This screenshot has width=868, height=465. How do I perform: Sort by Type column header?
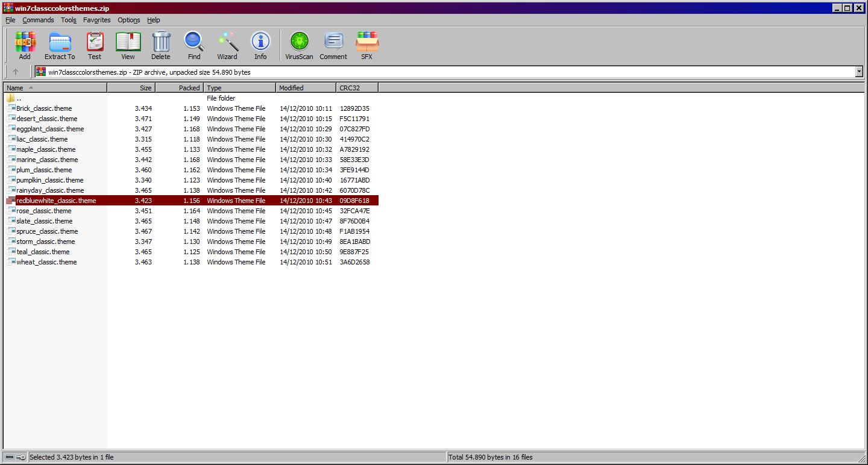[240, 88]
